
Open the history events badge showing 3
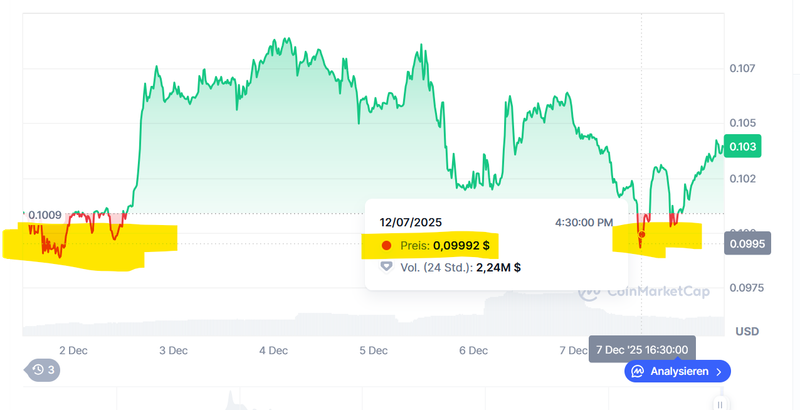[x=43, y=370]
